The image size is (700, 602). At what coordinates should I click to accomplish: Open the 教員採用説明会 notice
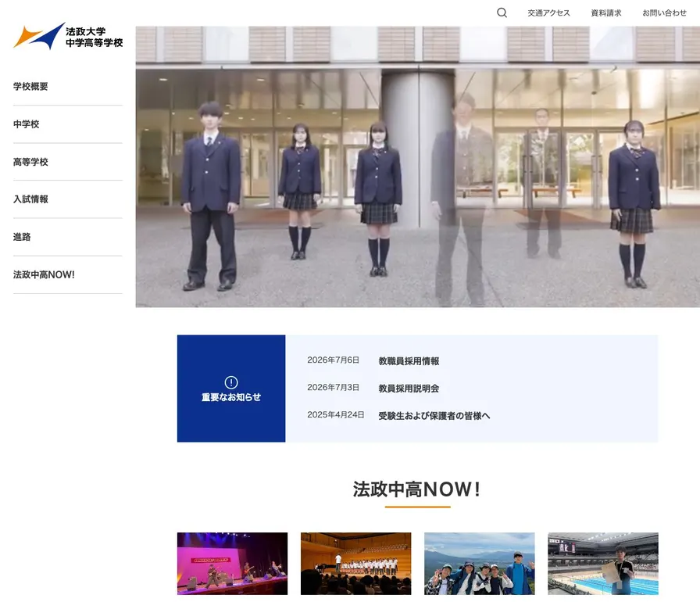click(x=409, y=389)
